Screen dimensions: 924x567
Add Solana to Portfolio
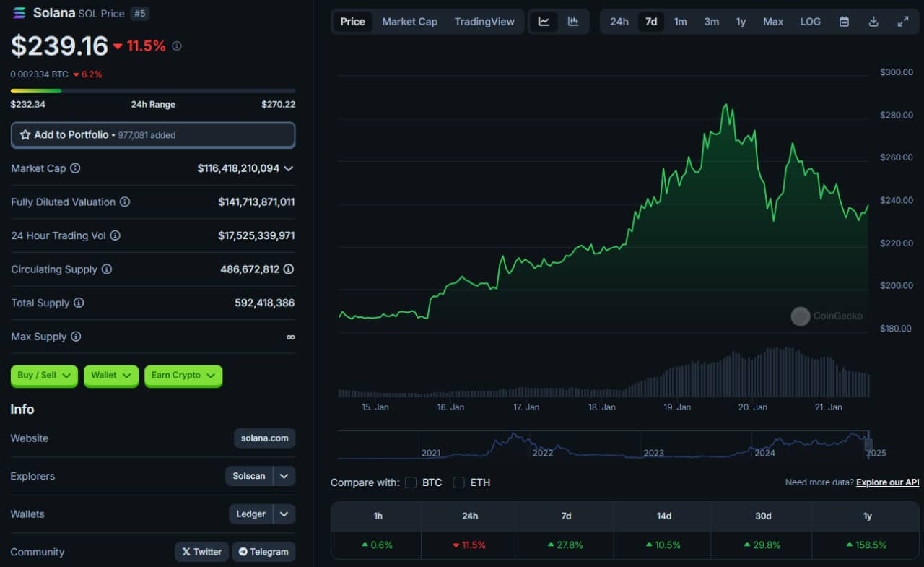coord(153,135)
